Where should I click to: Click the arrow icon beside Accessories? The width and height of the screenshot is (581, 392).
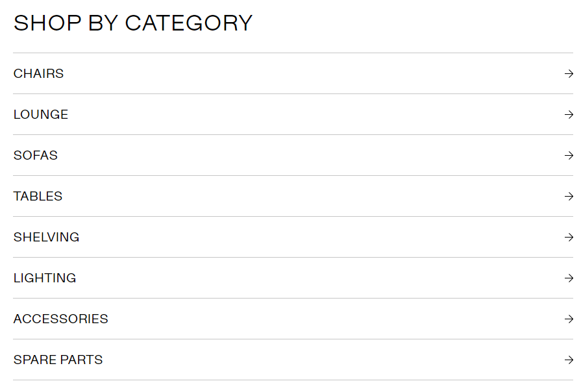(x=569, y=319)
